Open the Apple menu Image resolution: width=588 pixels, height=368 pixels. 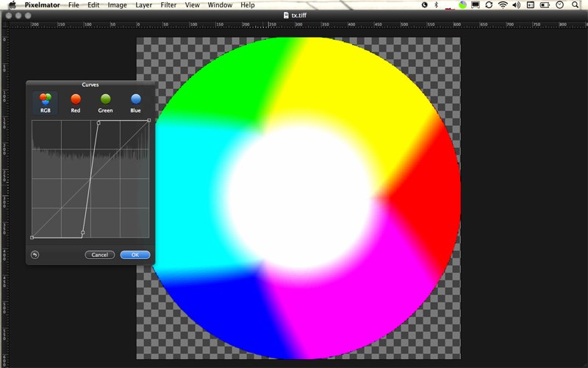pos(12,4)
